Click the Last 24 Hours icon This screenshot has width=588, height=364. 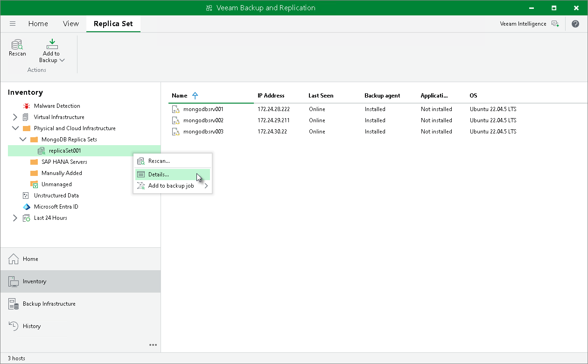(x=26, y=218)
